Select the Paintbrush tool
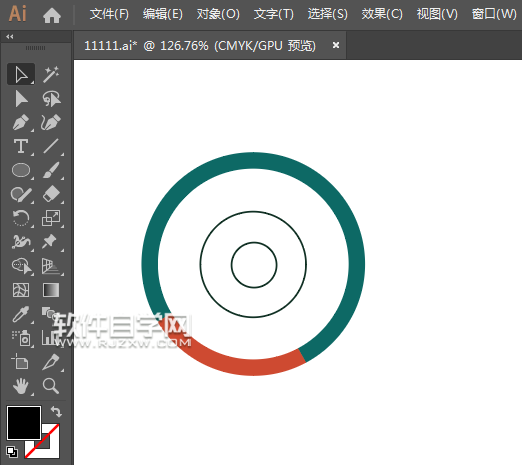 (51, 170)
